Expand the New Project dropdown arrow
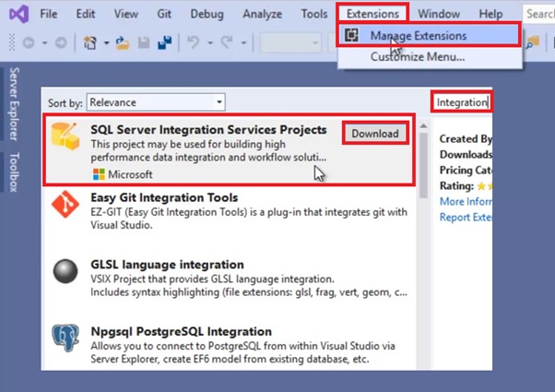The height and width of the screenshot is (392, 555). click(x=106, y=42)
